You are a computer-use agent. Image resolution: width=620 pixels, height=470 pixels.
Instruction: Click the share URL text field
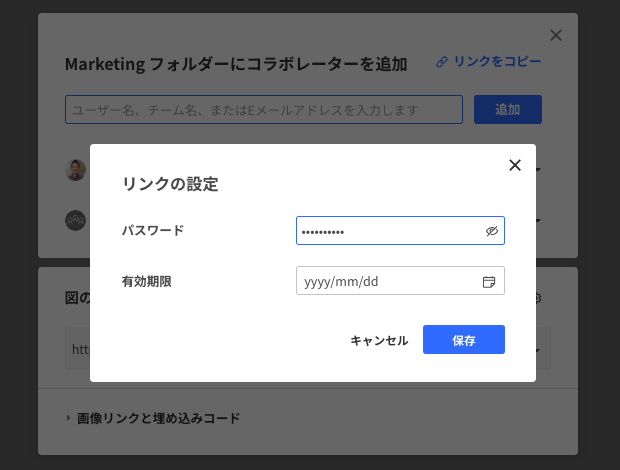coord(78,350)
